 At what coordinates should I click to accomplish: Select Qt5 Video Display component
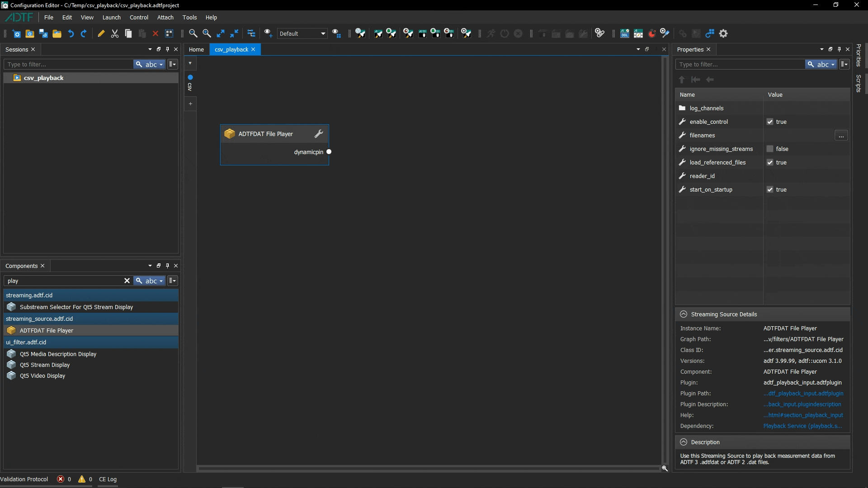91,375
